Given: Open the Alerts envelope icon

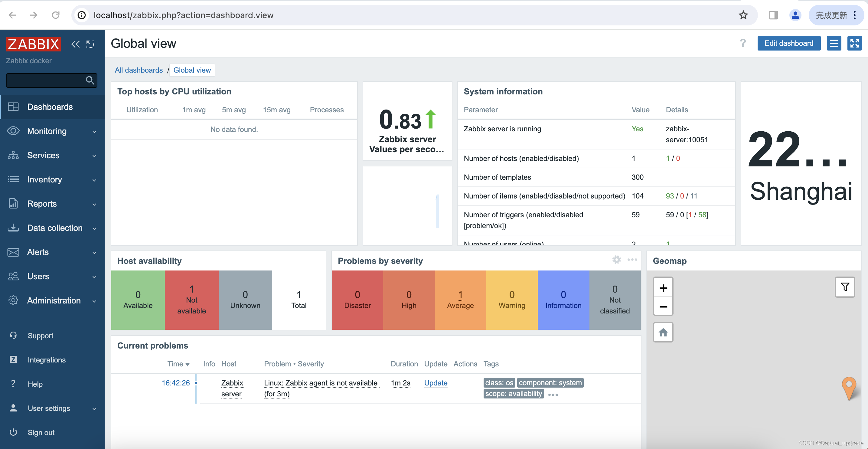Looking at the screenshot, I should click(x=13, y=252).
